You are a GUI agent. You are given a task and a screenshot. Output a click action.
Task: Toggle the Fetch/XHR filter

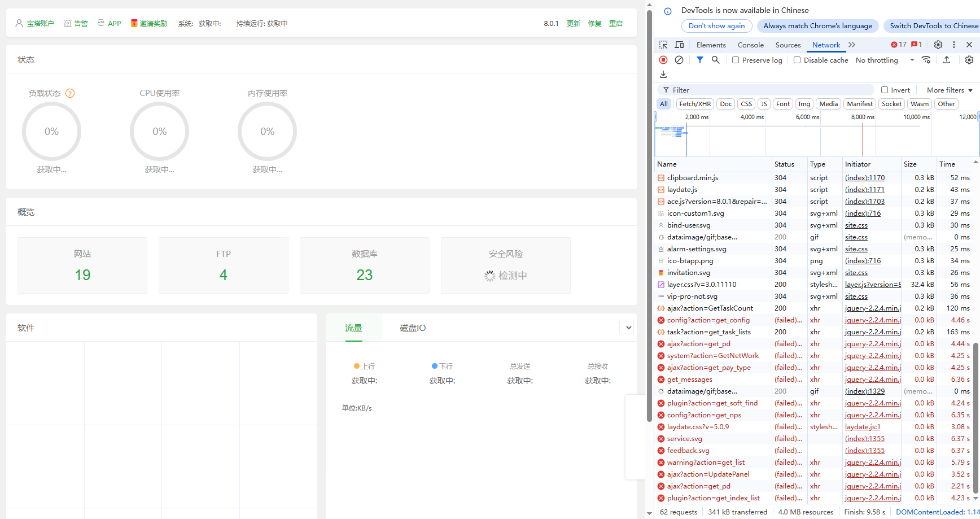point(695,104)
